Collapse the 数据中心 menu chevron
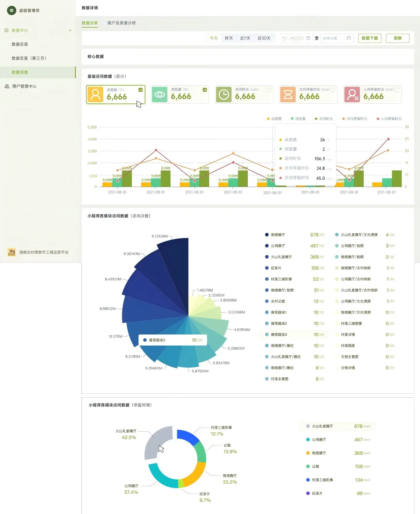The width and height of the screenshot is (420, 514). coord(70,30)
